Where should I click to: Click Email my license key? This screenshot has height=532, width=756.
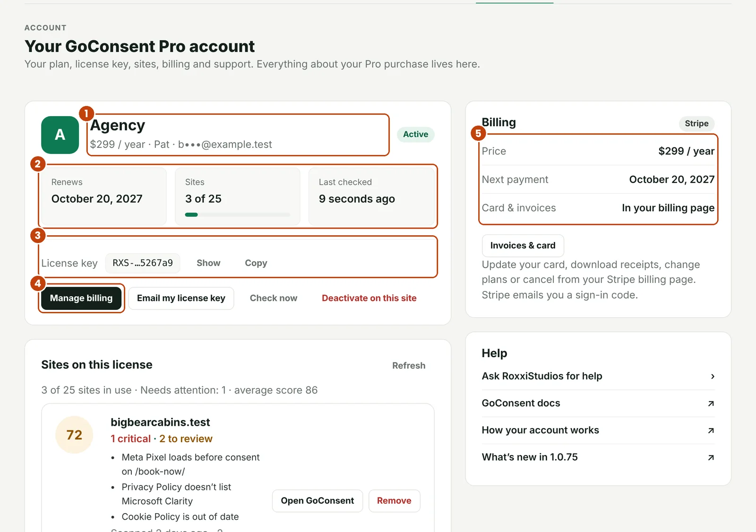[x=181, y=298]
